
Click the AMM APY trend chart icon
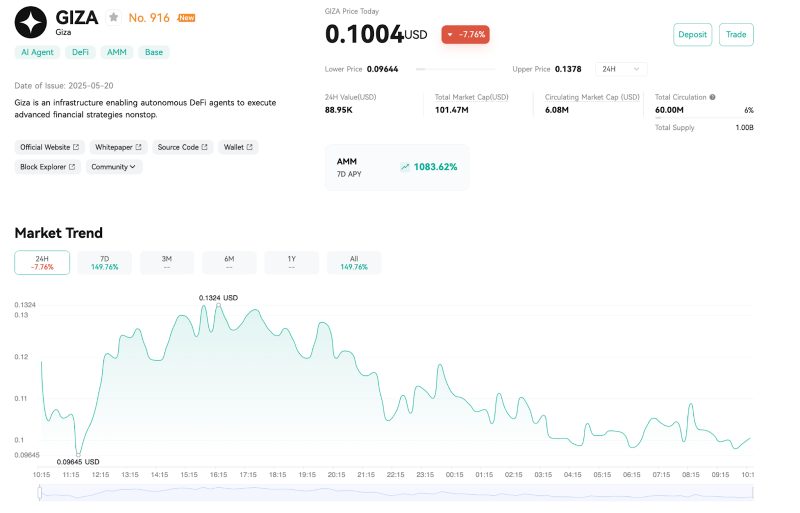click(405, 167)
